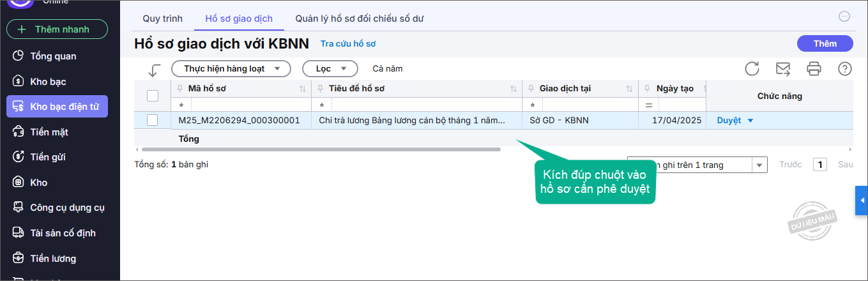Click the Chức năng column header
868x281 pixels.
779,96
